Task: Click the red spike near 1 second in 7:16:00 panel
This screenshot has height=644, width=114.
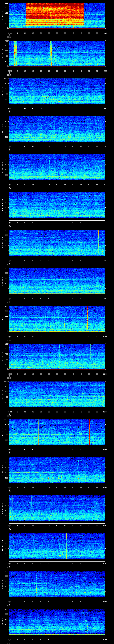Action: point(11,584)
